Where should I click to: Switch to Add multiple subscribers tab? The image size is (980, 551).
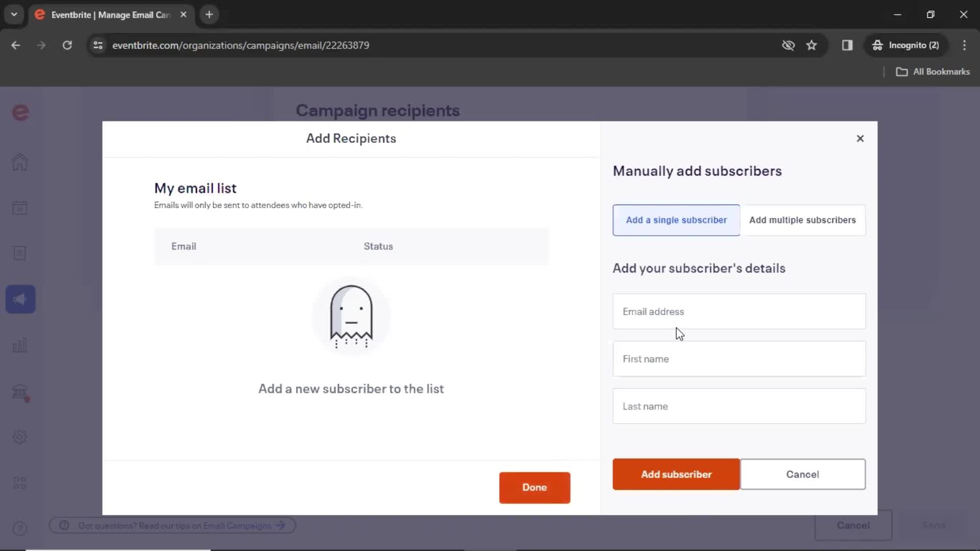pyautogui.click(x=802, y=220)
